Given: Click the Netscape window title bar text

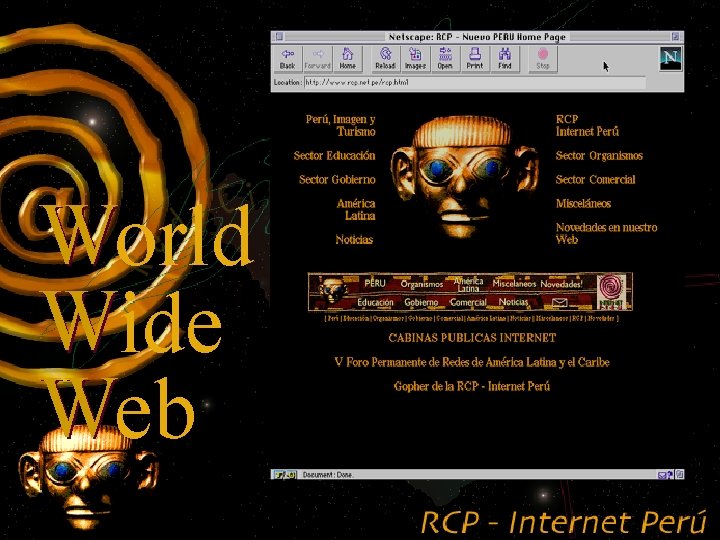Looking at the screenshot, I should [x=477, y=37].
